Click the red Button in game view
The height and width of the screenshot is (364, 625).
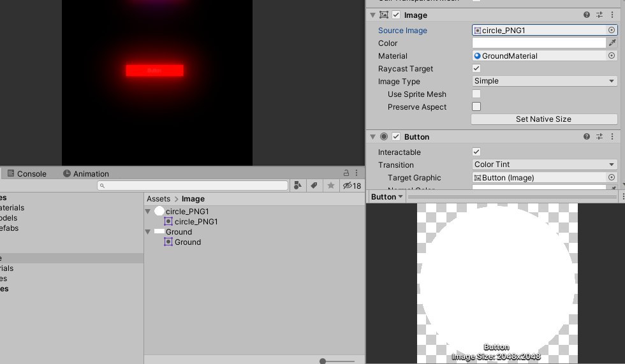(x=154, y=71)
